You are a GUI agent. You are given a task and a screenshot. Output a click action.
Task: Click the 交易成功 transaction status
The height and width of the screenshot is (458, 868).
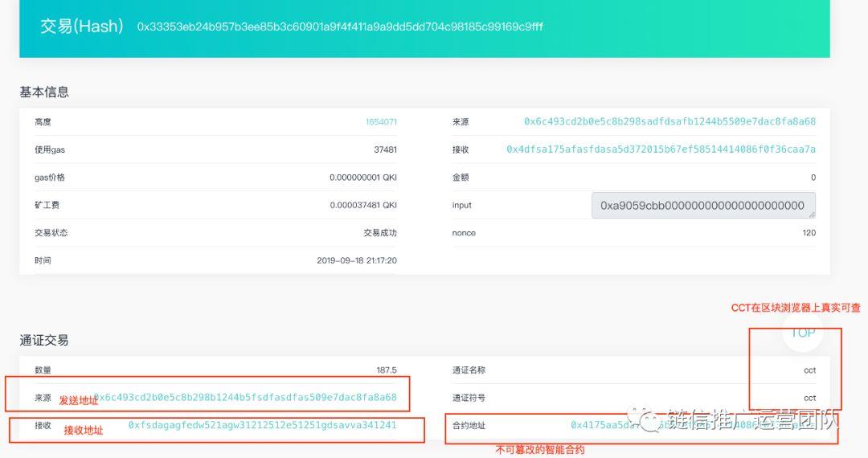(380, 233)
